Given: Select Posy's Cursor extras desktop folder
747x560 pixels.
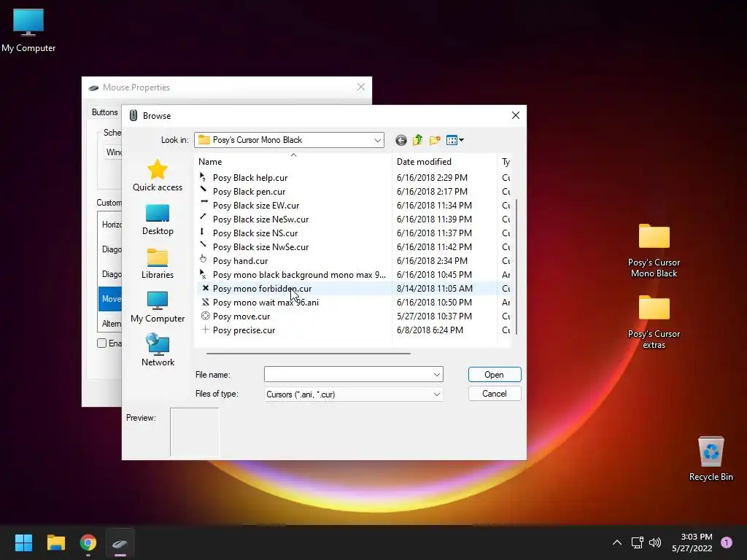Looking at the screenshot, I should (654, 322).
